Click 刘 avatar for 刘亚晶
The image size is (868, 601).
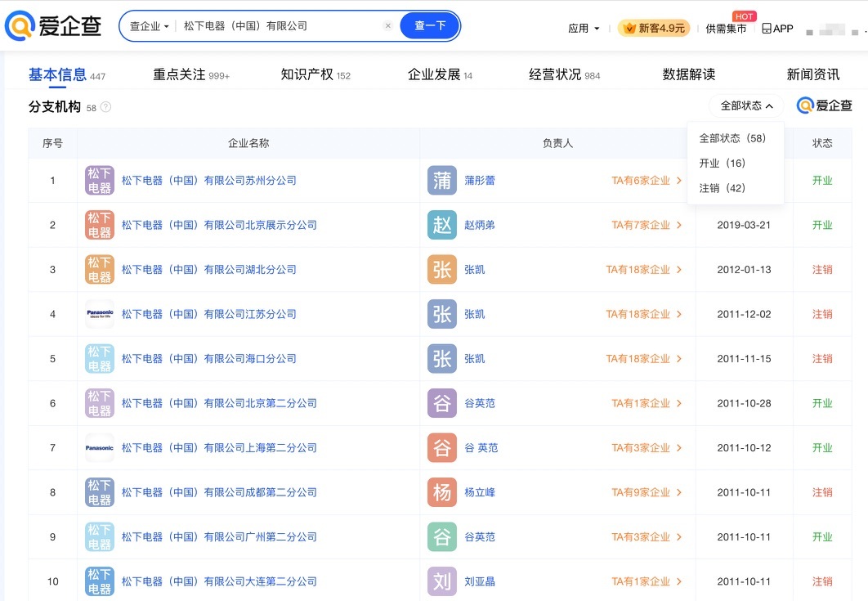click(441, 581)
